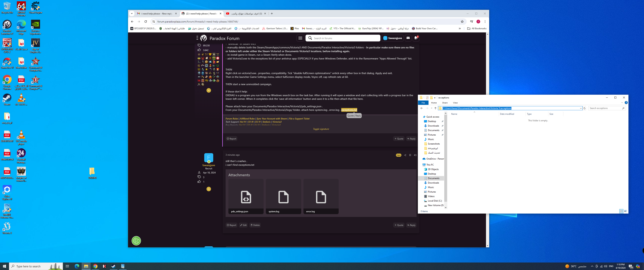Open the Plex bookmark

(294, 28)
